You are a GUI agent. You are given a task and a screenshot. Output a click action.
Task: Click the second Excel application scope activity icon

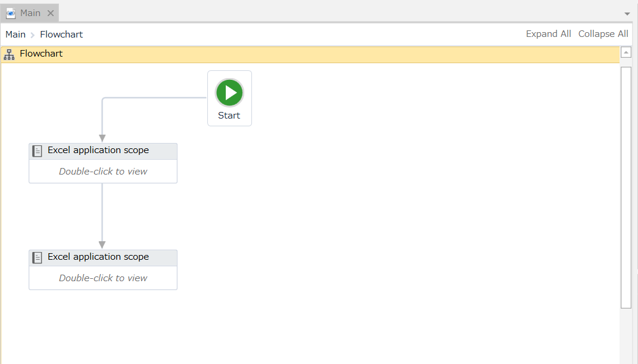click(37, 258)
